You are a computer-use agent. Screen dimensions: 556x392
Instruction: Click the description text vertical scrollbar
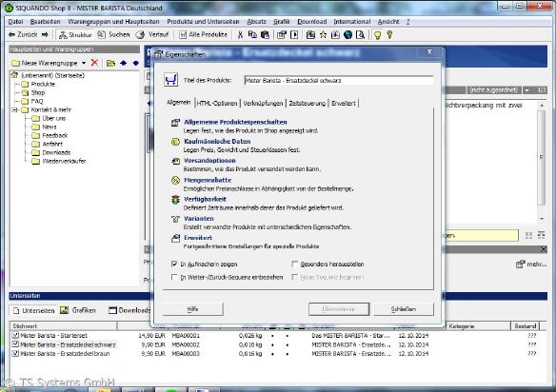click(x=542, y=161)
